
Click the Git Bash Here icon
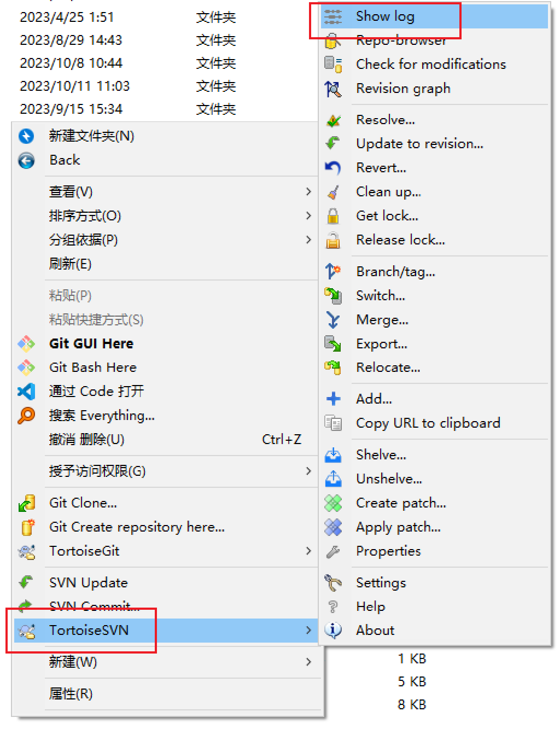coord(26,368)
